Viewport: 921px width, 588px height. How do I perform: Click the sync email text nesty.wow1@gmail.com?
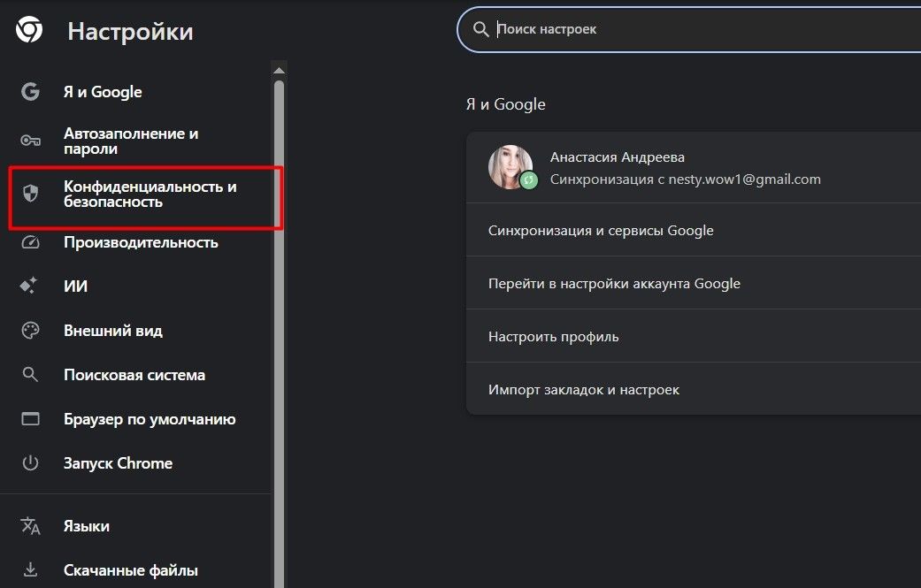pyautogui.click(x=744, y=179)
